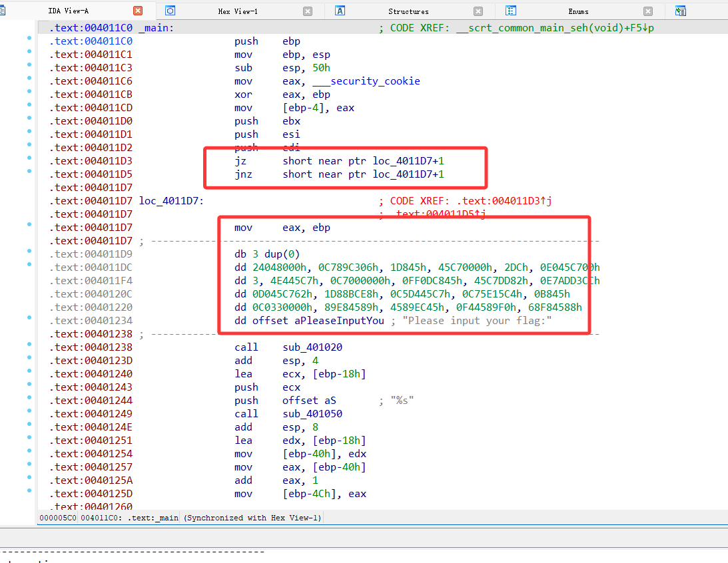Image resolution: width=728 pixels, height=563 pixels.
Task: Select the dd line starting with 0C0330000h
Action: pyautogui.click(x=408, y=307)
